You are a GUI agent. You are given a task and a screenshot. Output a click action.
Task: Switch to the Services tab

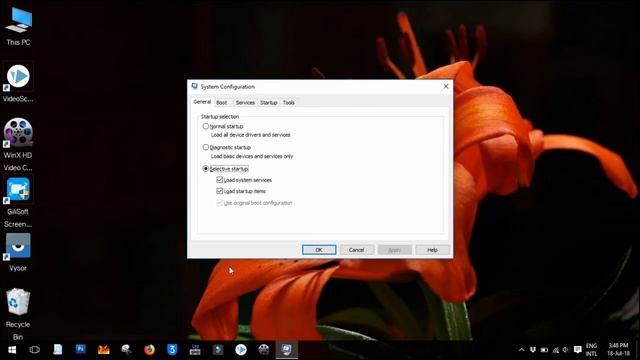(245, 103)
